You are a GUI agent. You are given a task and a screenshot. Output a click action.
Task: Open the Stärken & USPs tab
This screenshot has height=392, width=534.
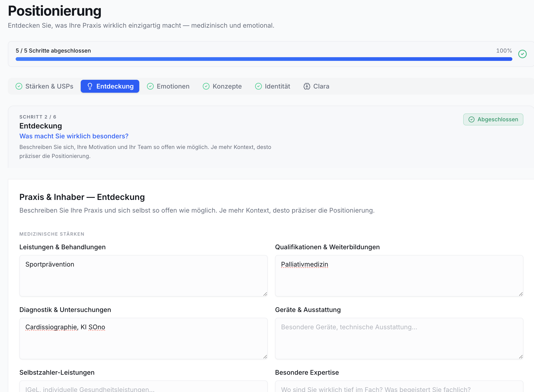coord(44,86)
